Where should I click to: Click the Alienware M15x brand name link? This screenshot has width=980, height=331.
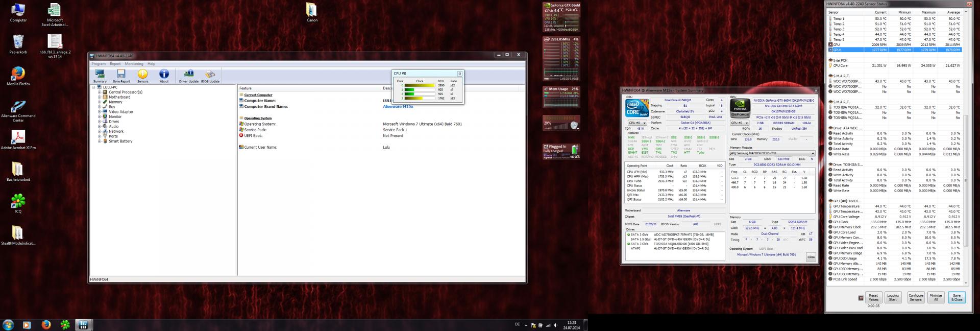398,107
